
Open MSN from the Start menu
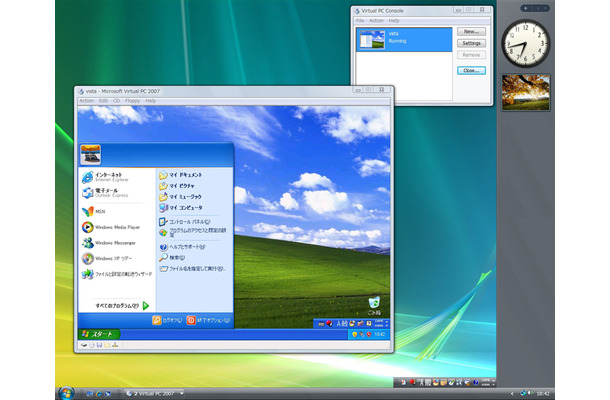100,212
